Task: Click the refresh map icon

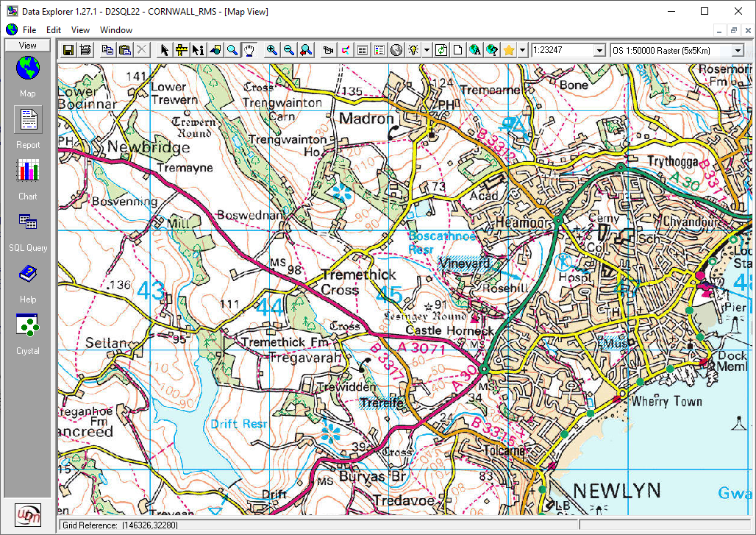Action: (441, 50)
